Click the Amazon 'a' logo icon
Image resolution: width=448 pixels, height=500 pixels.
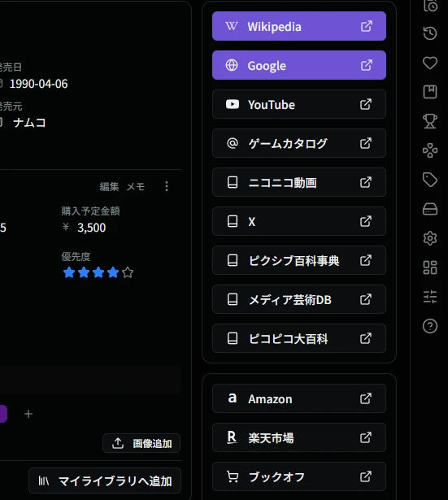[233, 398]
